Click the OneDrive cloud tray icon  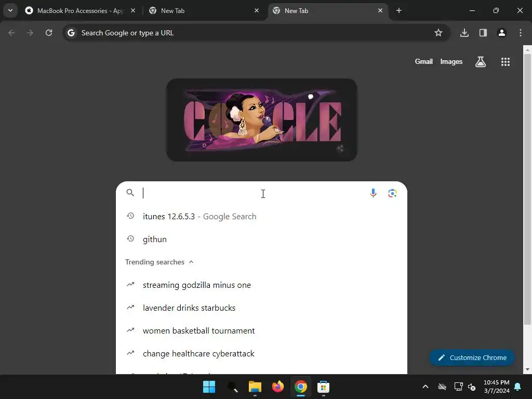point(442,387)
